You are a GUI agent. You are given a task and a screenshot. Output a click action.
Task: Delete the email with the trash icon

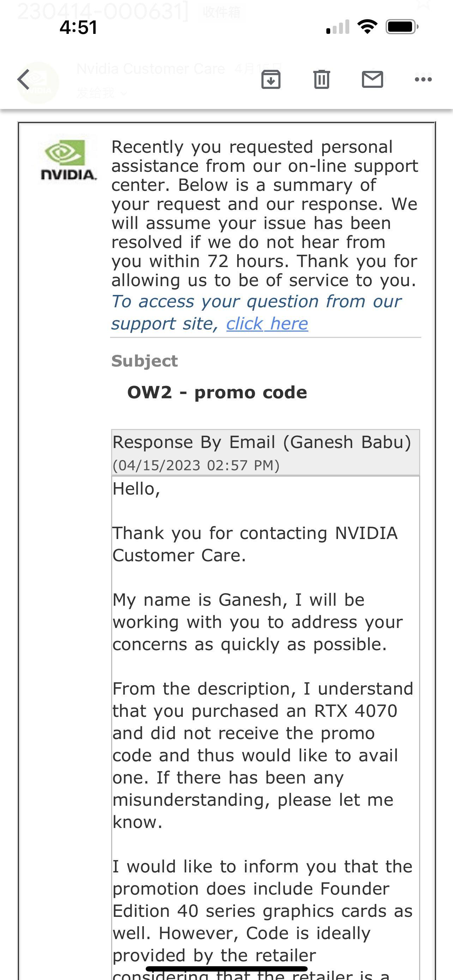coord(321,79)
